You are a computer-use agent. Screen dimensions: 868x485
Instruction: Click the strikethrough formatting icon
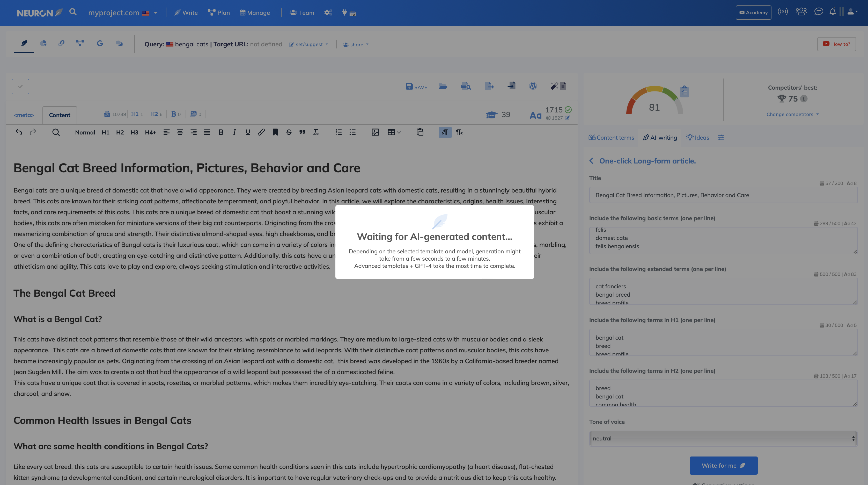click(289, 133)
